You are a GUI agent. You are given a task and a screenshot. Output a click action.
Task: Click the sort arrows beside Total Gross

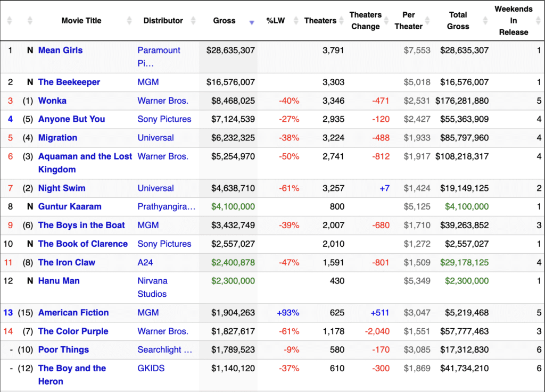click(x=485, y=21)
